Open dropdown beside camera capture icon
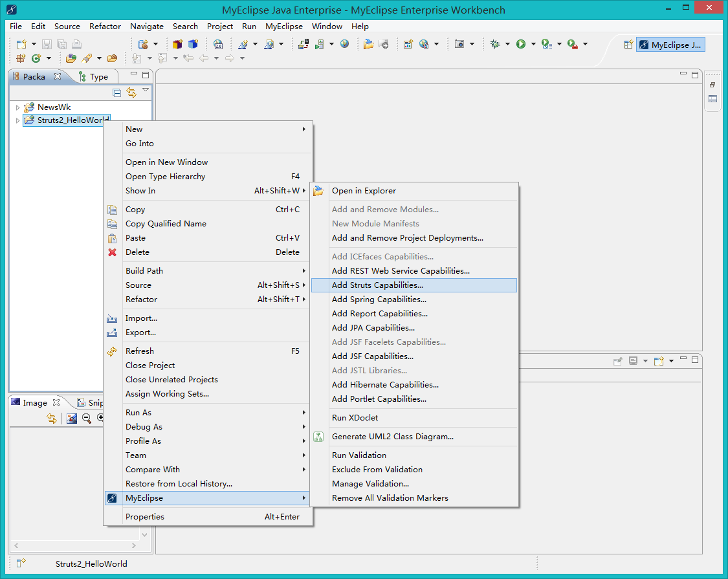728x579 pixels. coord(472,44)
